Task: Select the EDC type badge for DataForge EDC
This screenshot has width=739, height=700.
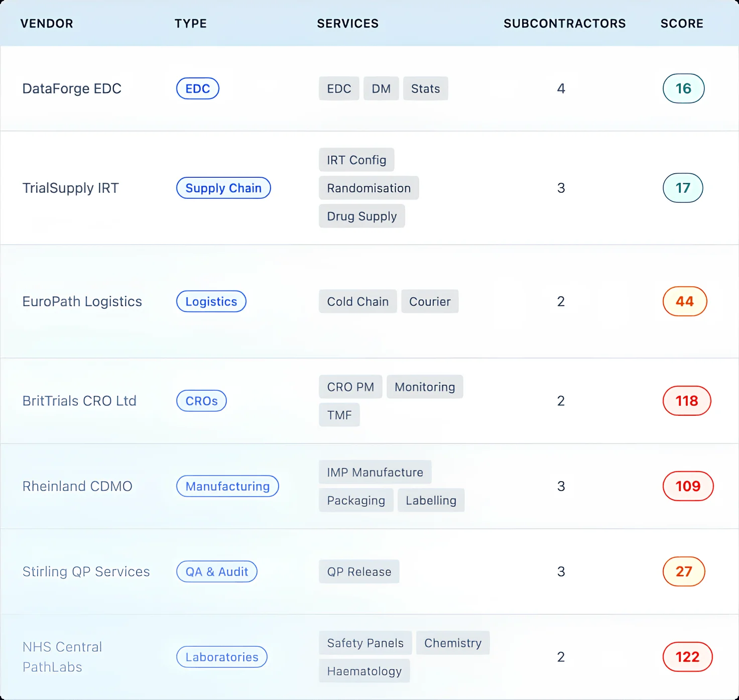Action: pyautogui.click(x=197, y=88)
